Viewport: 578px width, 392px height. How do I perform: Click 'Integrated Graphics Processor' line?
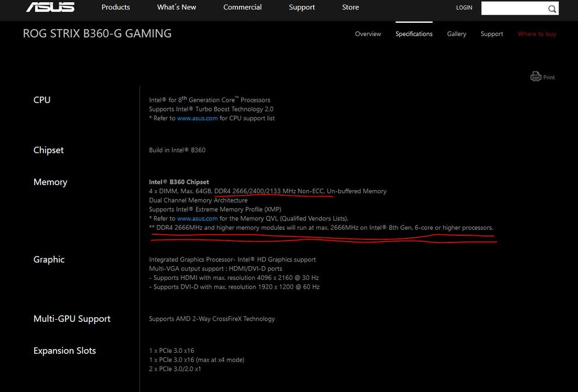pos(232,260)
